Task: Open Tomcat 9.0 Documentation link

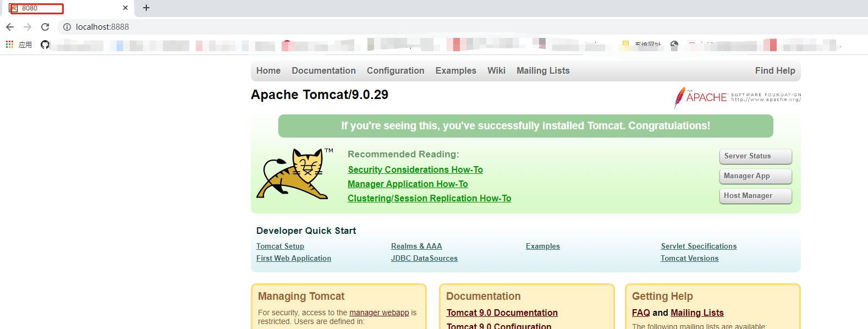Action: pyautogui.click(x=502, y=312)
